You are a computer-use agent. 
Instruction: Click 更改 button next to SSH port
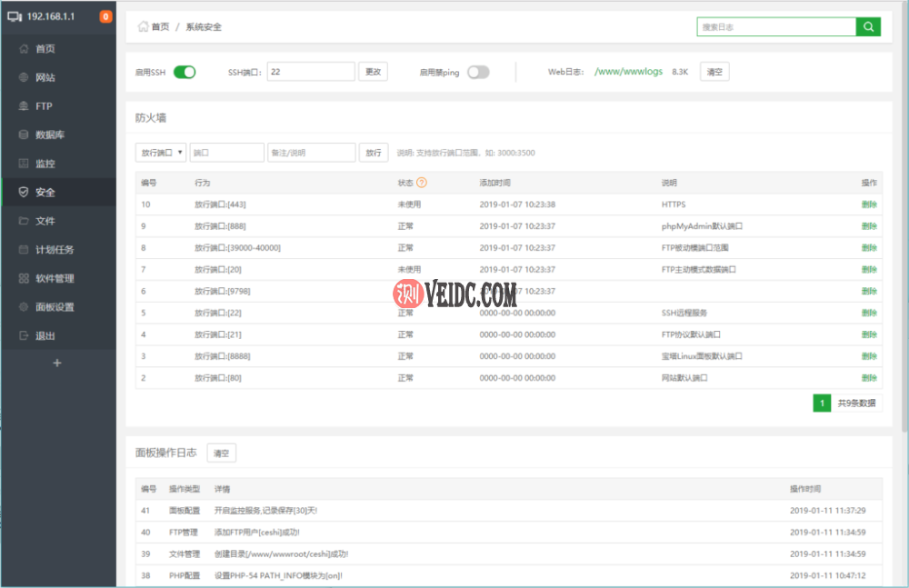373,72
